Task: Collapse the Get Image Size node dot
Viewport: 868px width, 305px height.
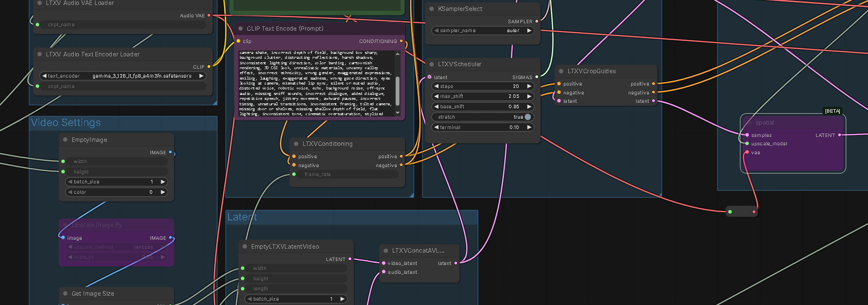Action: click(65, 294)
